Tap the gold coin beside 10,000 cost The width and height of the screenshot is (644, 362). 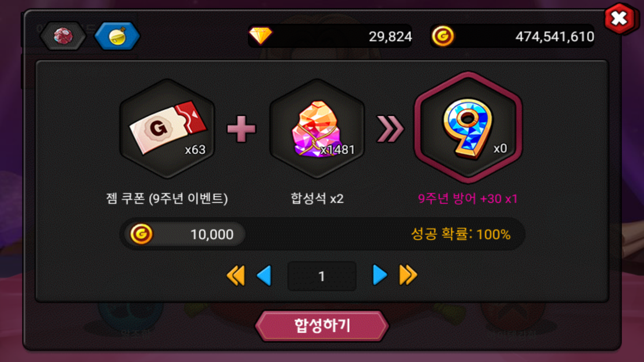141,234
